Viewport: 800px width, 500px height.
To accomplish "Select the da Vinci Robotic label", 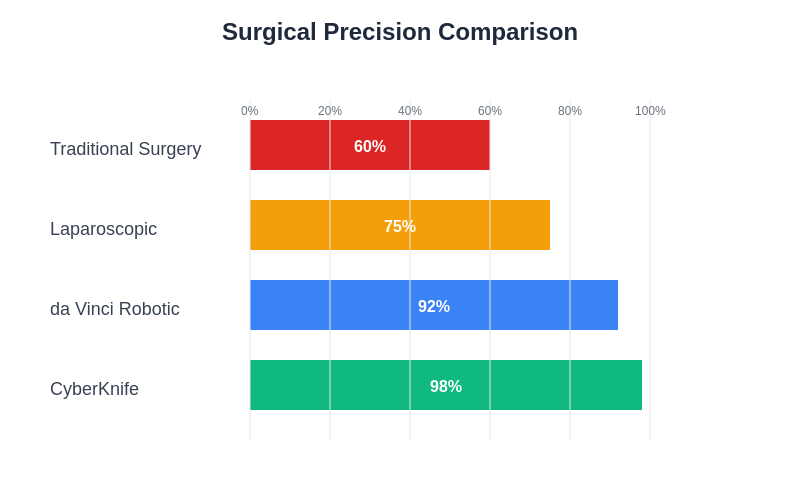I will [x=115, y=309].
